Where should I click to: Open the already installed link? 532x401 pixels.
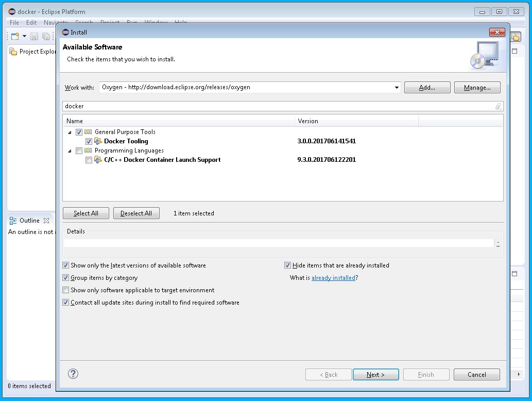click(x=333, y=278)
